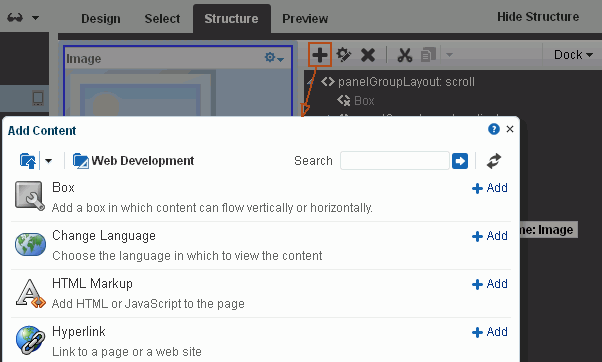Click the Change Language item title
This screenshot has width=602, height=362.
(104, 236)
